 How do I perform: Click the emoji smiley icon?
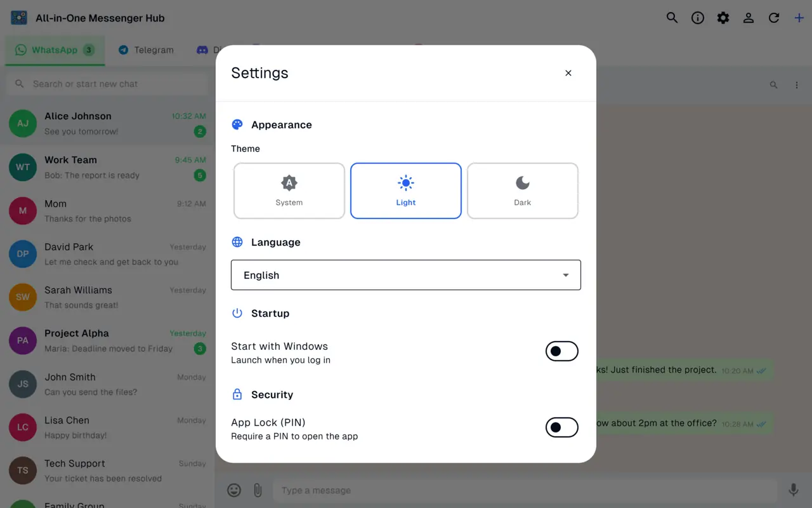[x=234, y=490]
